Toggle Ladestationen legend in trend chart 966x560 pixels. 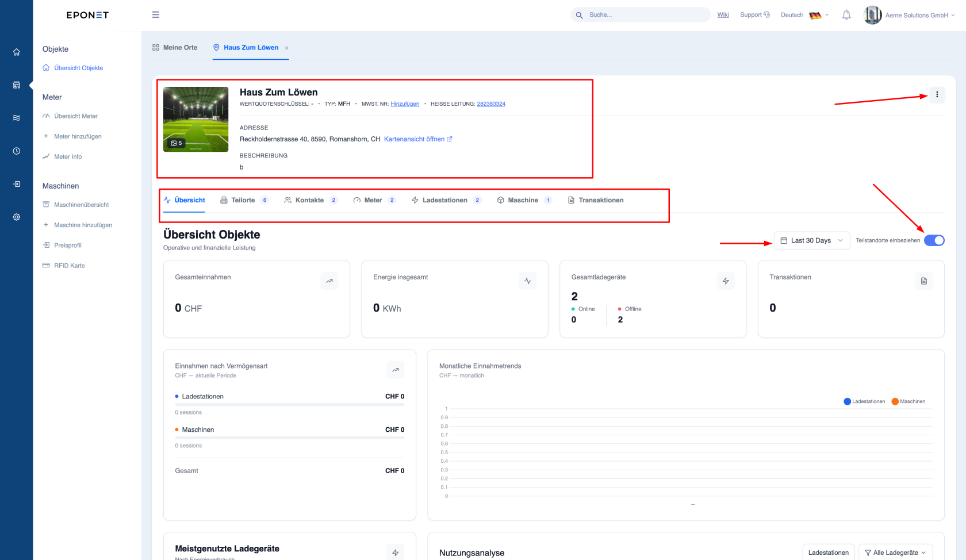864,401
